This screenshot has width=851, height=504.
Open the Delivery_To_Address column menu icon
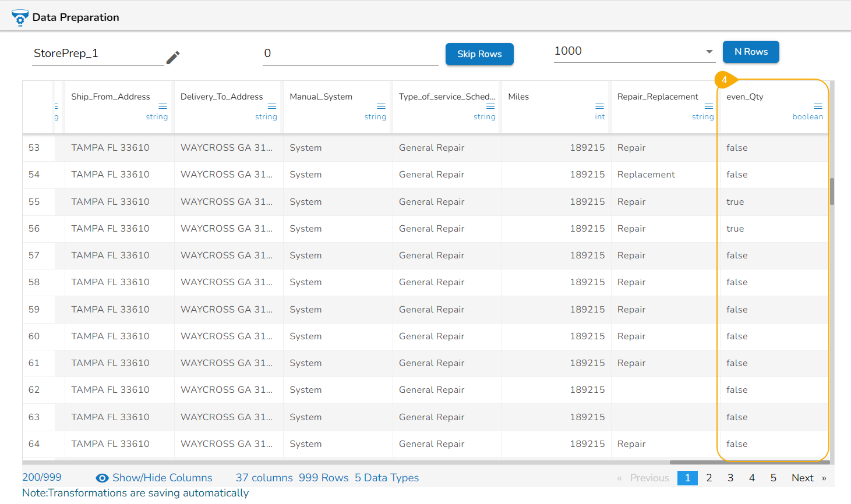click(x=272, y=106)
